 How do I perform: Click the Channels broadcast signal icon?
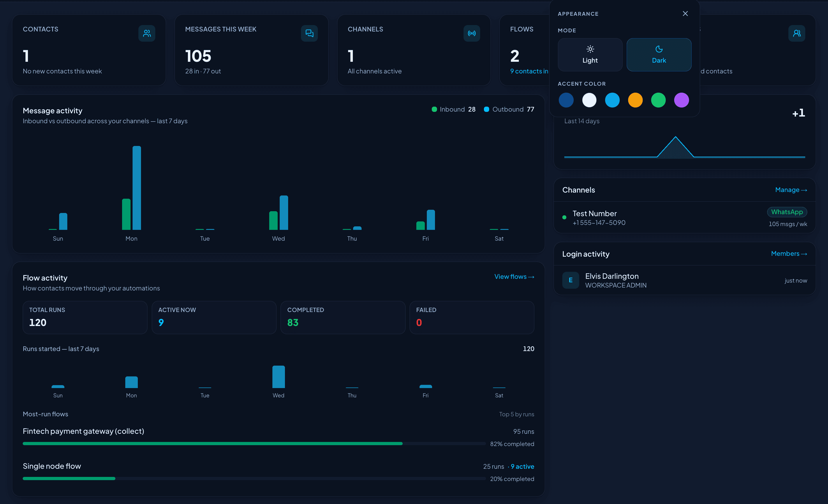click(472, 33)
